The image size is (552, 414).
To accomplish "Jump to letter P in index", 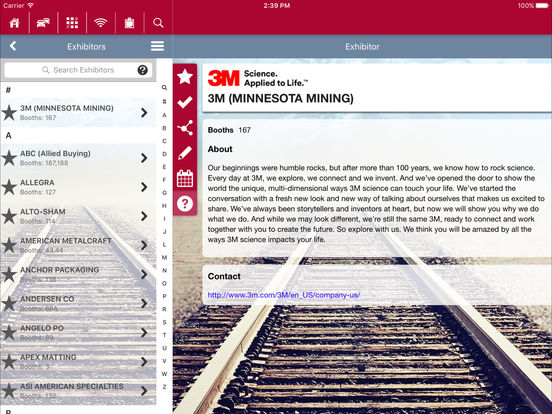I will pyautogui.click(x=164, y=296).
